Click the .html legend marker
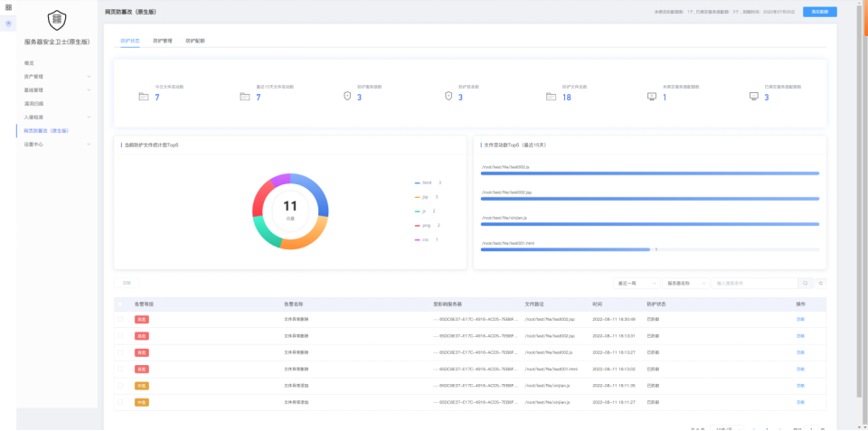Image resolution: width=868 pixels, height=431 pixels. point(418,183)
